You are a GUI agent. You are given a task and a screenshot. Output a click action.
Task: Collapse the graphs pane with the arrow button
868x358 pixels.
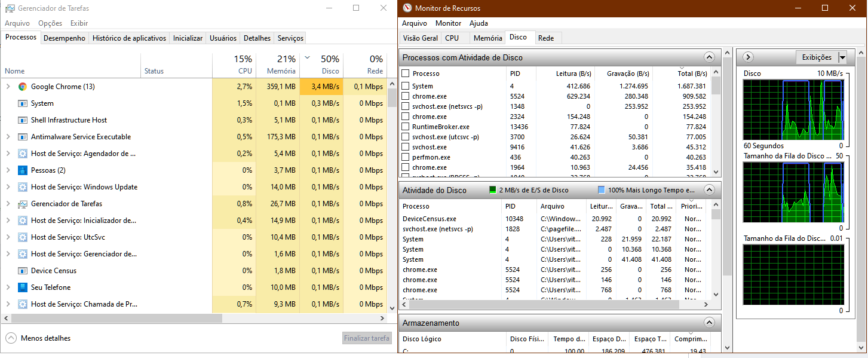tap(748, 57)
